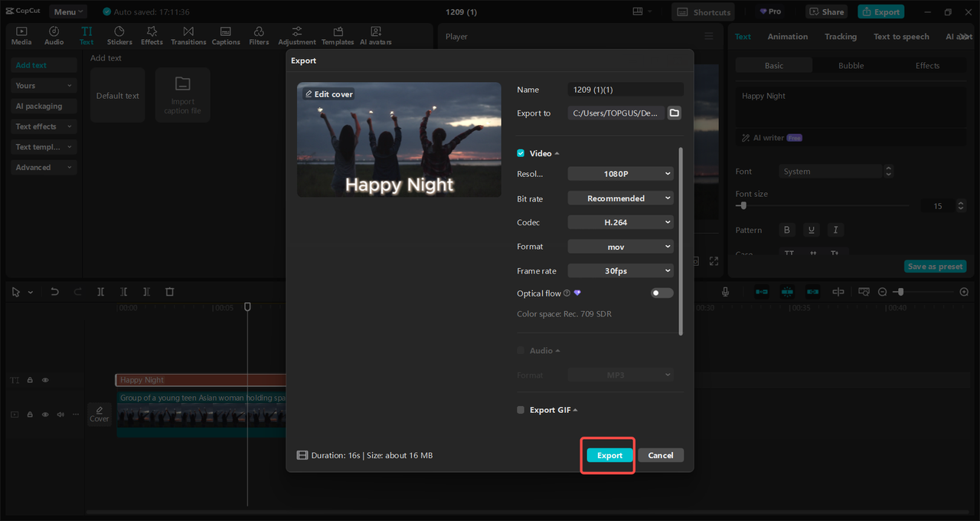Apply Underline pattern to text
This screenshot has height=521, width=980.
point(812,230)
